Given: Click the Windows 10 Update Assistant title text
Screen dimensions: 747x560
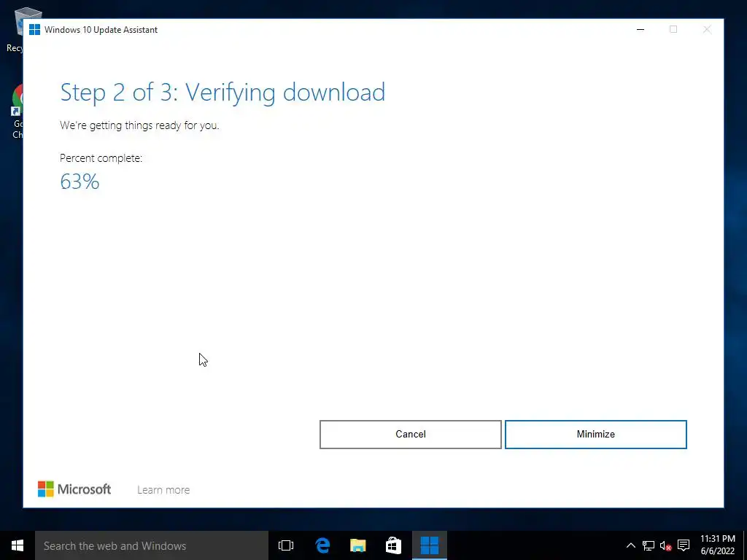Looking at the screenshot, I should tap(101, 29).
